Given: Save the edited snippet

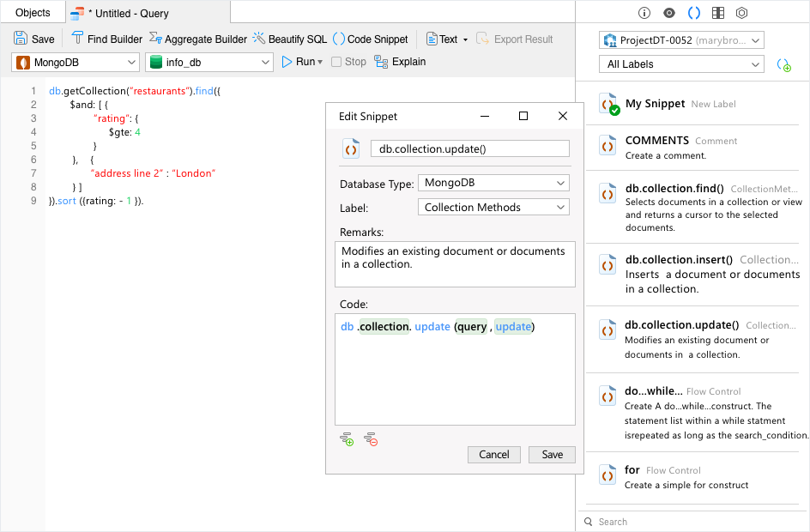Looking at the screenshot, I should coord(553,455).
